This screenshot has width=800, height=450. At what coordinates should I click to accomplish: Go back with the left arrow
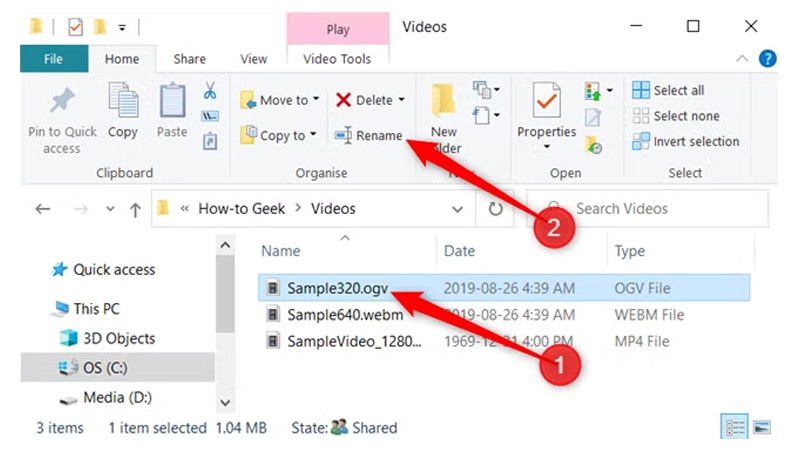tap(43, 209)
